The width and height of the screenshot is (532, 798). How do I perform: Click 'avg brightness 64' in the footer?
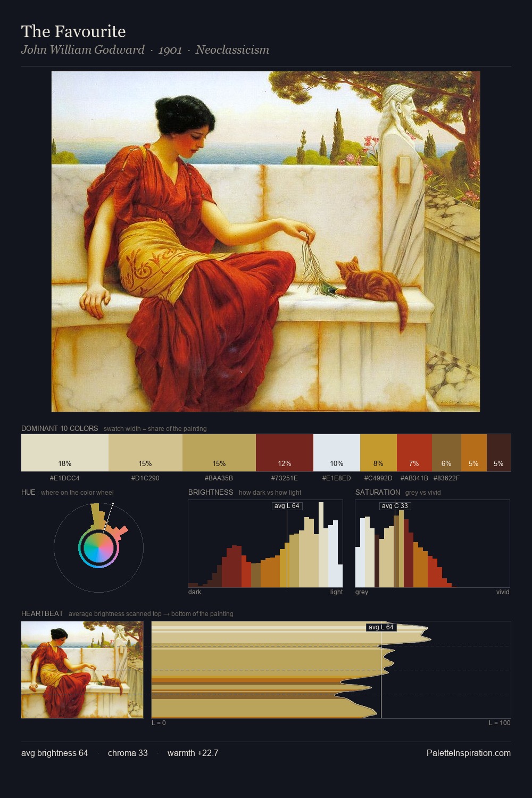click(x=55, y=753)
